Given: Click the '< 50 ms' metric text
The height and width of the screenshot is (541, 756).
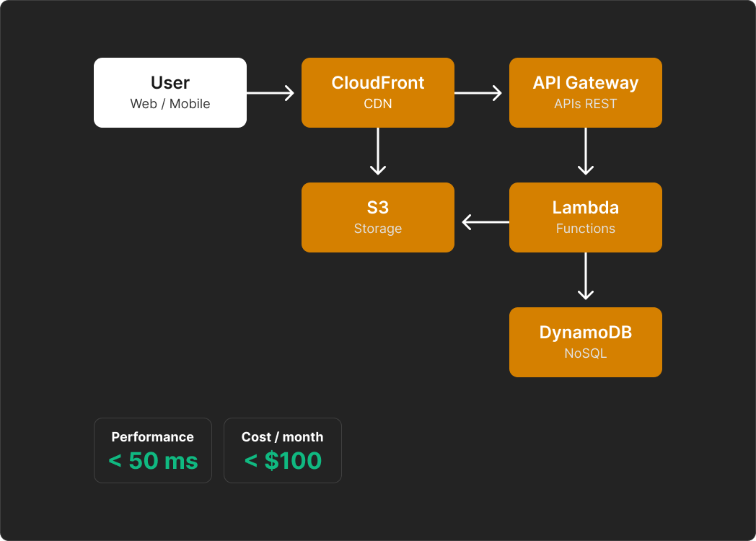Looking at the screenshot, I should click(x=152, y=461).
